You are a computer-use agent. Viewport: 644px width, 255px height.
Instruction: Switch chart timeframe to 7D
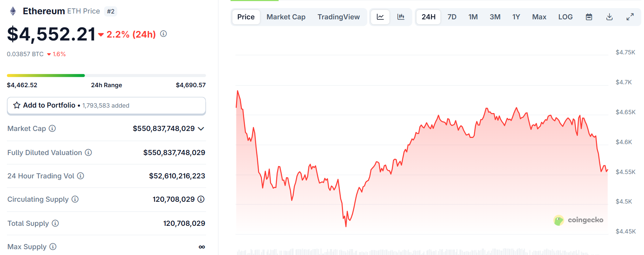[x=452, y=17]
